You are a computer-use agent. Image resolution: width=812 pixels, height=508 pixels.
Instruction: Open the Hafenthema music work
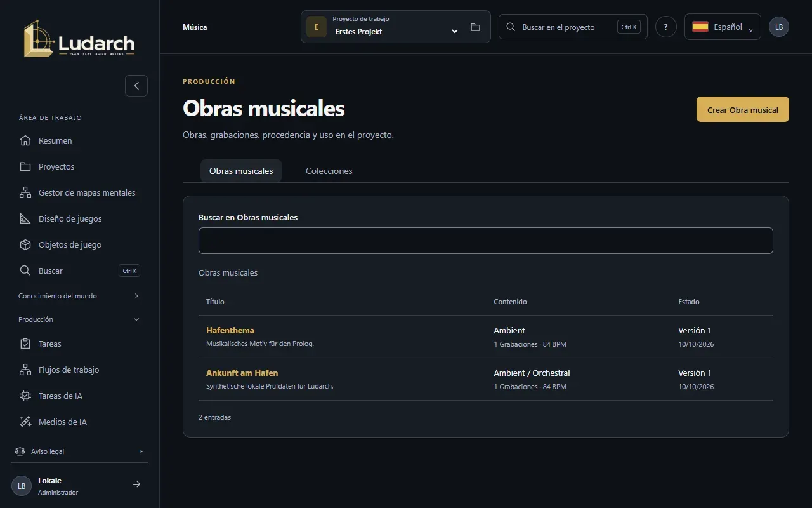[x=230, y=330]
